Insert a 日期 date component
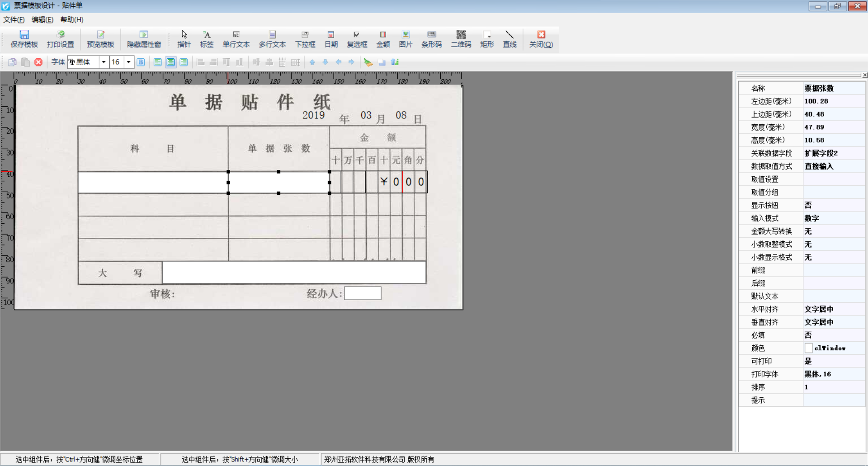 tap(331, 39)
